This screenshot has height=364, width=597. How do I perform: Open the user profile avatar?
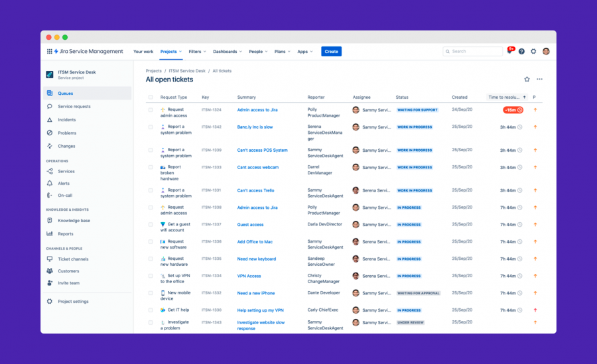[546, 52]
